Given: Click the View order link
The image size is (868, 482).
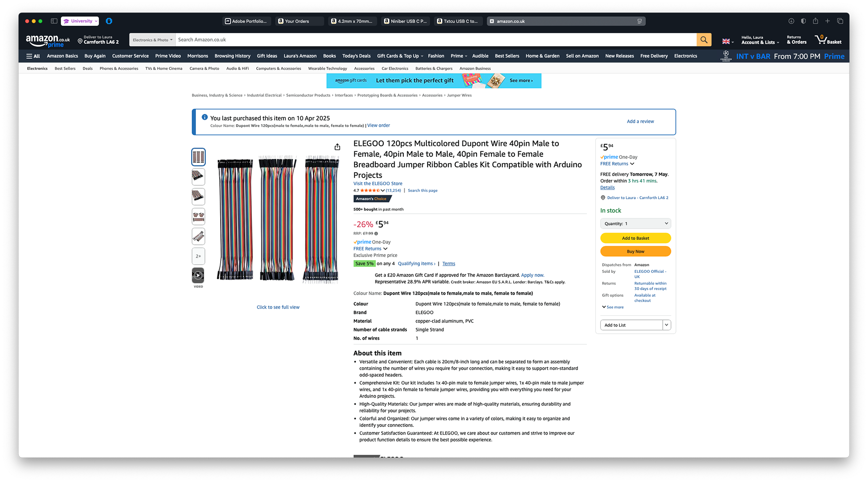Looking at the screenshot, I should 378,126.
